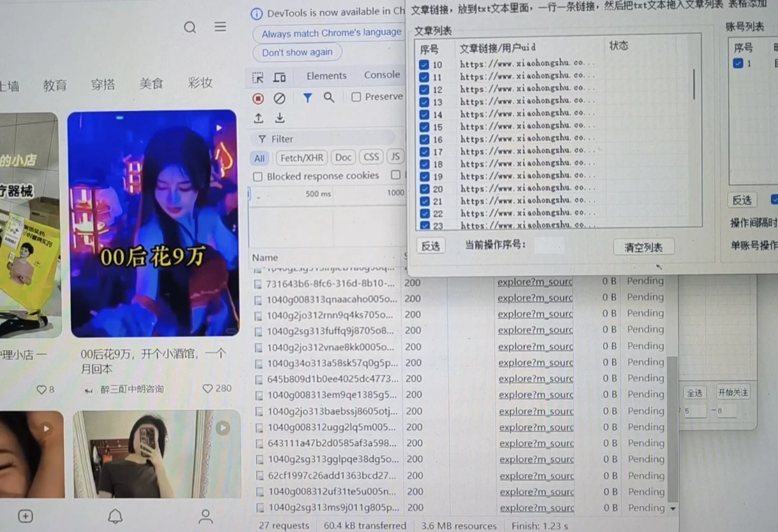Check the Blocked response cookies checkbox
778x532 pixels.
[258, 176]
